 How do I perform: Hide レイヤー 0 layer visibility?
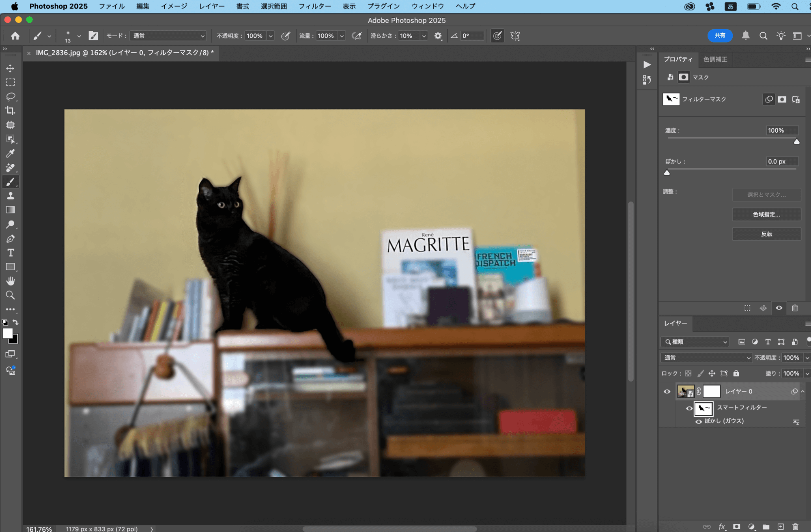point(667,391)
